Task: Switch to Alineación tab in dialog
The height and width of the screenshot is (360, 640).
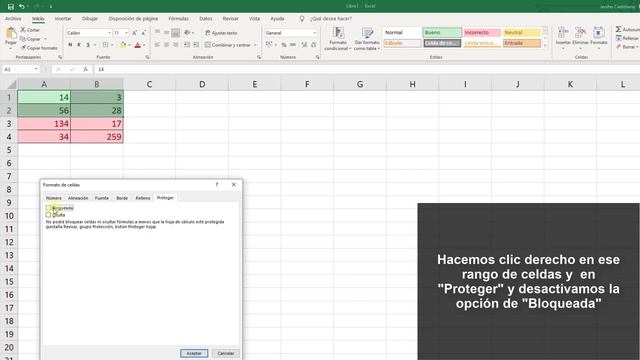Action: (78, 198)
